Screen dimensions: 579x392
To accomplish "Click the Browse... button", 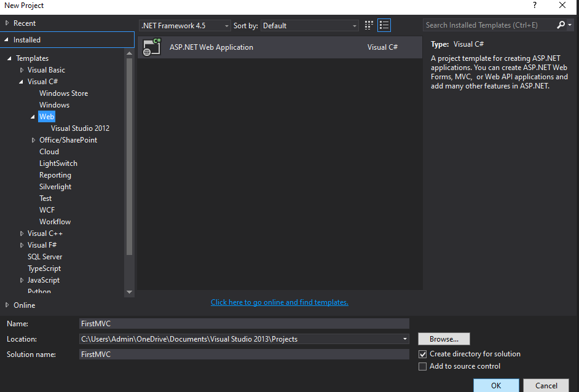I will coord(444,339).
